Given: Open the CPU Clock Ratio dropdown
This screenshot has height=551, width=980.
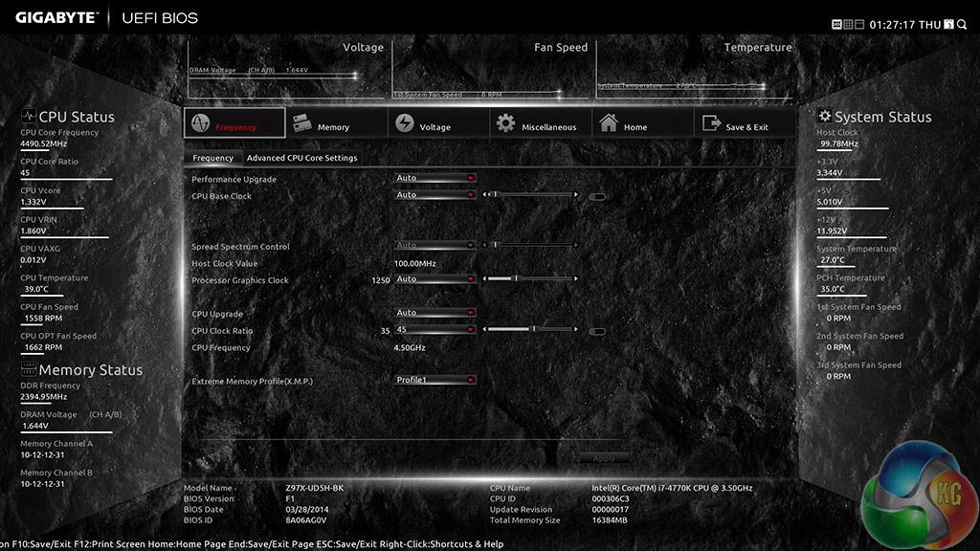Looking at the screenshot, I should coord(435,329).
